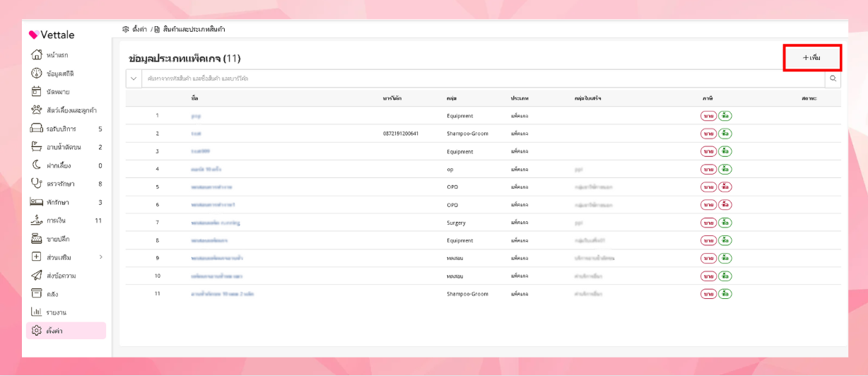Image resolution: width=868 pixels, height=376 pixels.
Task: Click แพ็คเกจ type in row 3
Action: [520, 151]
